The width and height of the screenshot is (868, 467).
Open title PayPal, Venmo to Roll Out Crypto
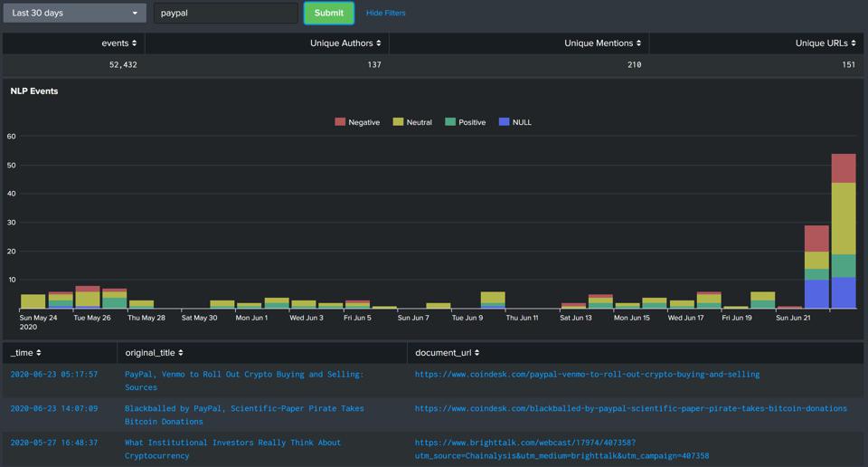[x=244, y=381]
